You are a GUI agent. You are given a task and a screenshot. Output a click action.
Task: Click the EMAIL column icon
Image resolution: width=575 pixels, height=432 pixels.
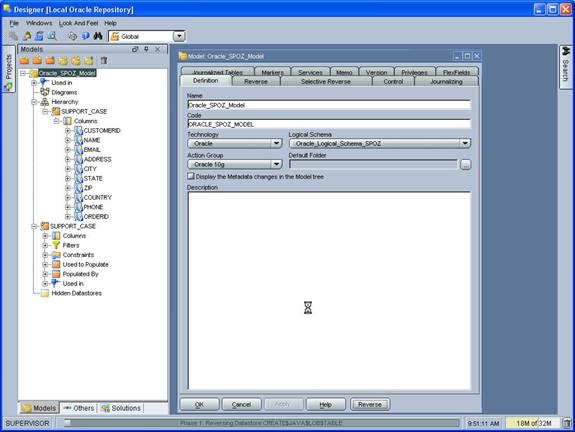(78, 149)
